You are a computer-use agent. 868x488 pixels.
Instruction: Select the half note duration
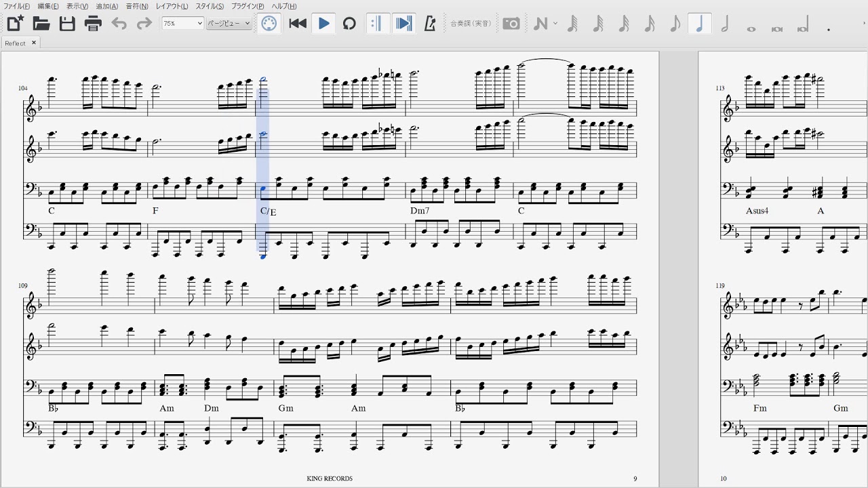click(x=725, y=24)
